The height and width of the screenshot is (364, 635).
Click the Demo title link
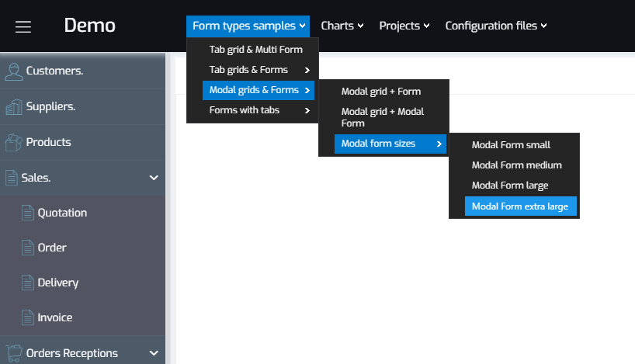90,26
